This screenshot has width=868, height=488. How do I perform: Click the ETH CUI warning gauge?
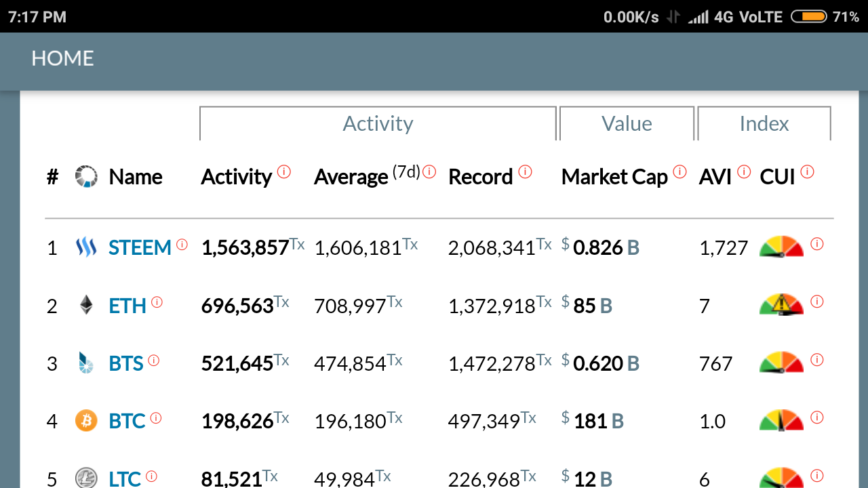[x=781, y=304]
